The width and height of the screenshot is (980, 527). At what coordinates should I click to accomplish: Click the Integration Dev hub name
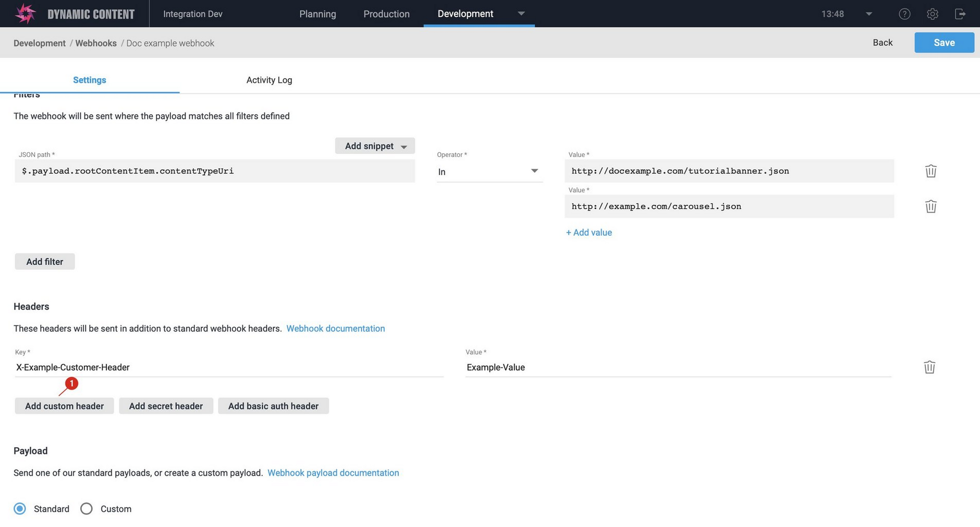(x=193, y=14)
